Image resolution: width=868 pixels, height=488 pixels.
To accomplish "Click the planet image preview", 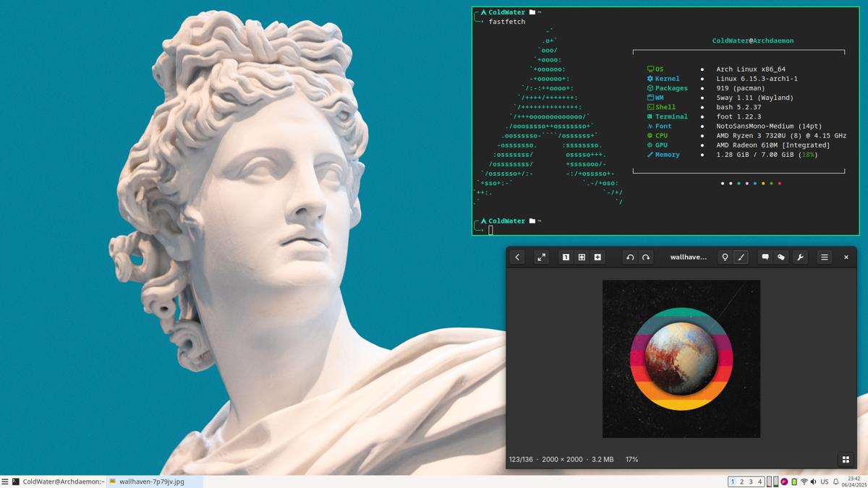I will pyautogui.click(x=681, y=359).
